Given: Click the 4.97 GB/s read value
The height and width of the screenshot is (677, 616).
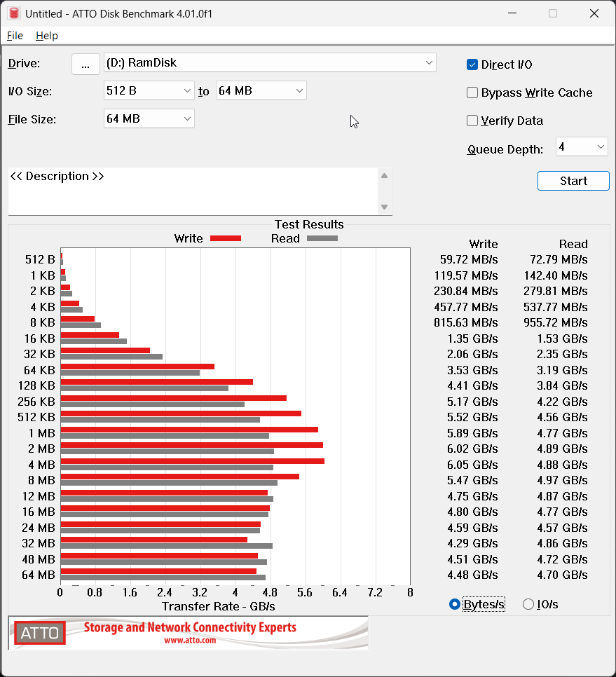Looking at the screenshot, I should click(562, 480).
